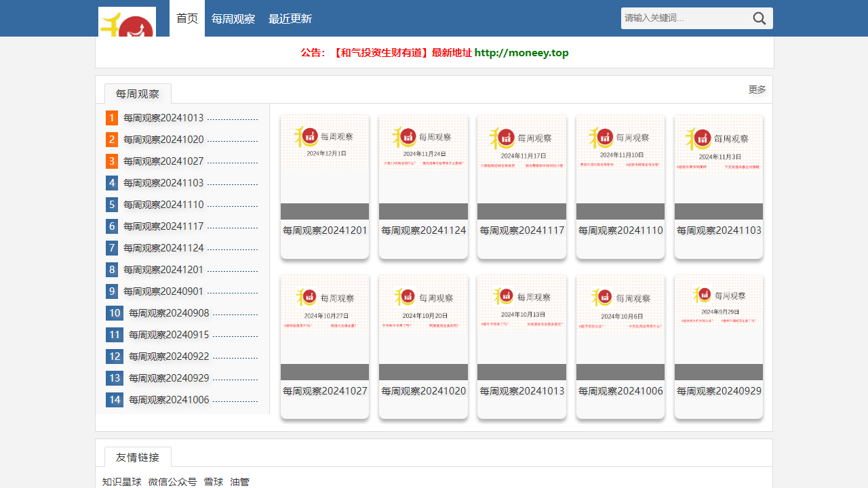Open list item 每周观察20241006
Viewport: 868px width, 488px height.
(169, 400)
